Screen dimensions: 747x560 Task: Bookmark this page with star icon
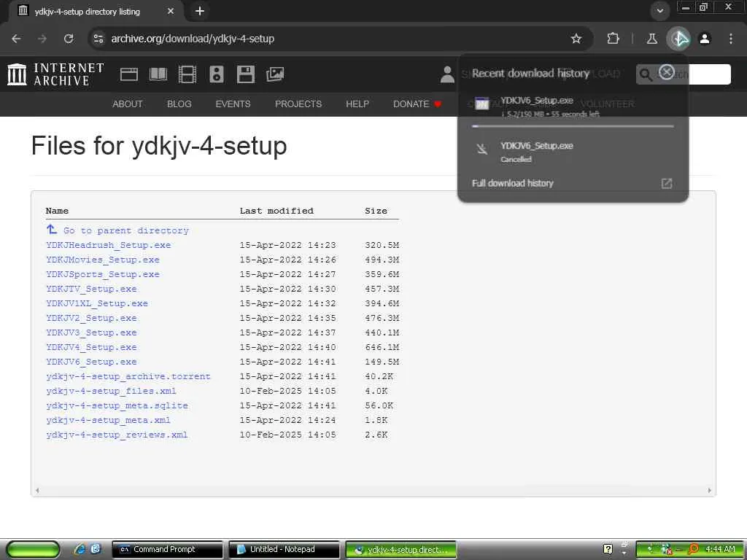(x=576, y=39)
